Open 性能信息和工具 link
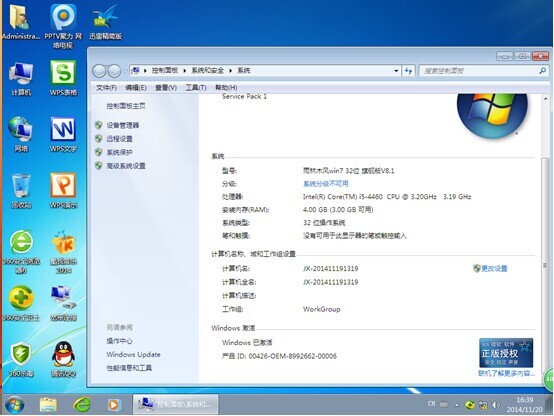This screenshot has width=554, height=416. pyautogui.click(x=129, y=368)
